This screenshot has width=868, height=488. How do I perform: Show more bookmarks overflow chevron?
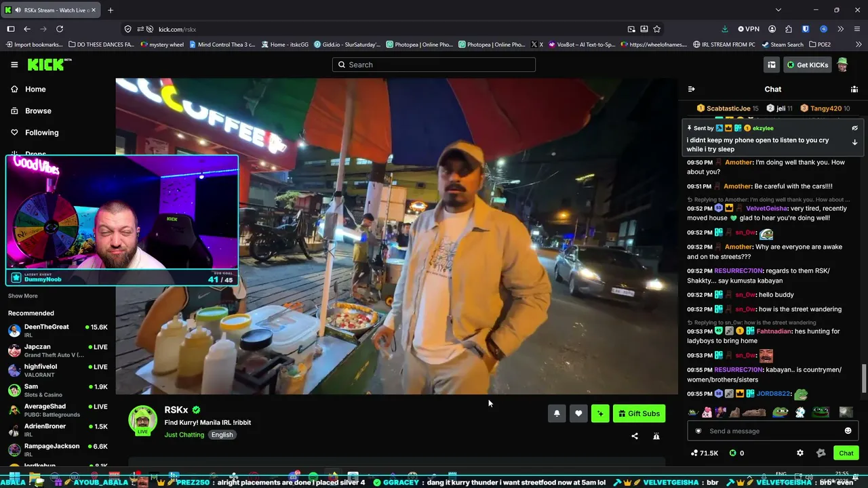pyautogui.click(x=857, y=45)
